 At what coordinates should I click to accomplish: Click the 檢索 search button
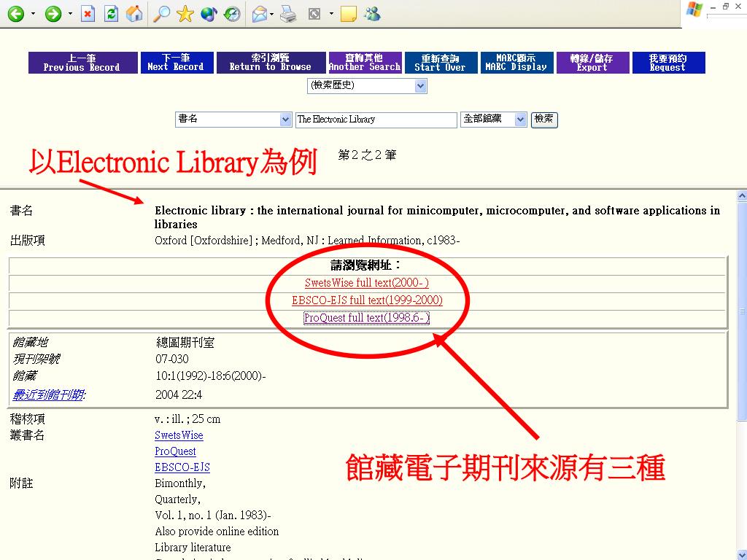[x=543, y=119]
